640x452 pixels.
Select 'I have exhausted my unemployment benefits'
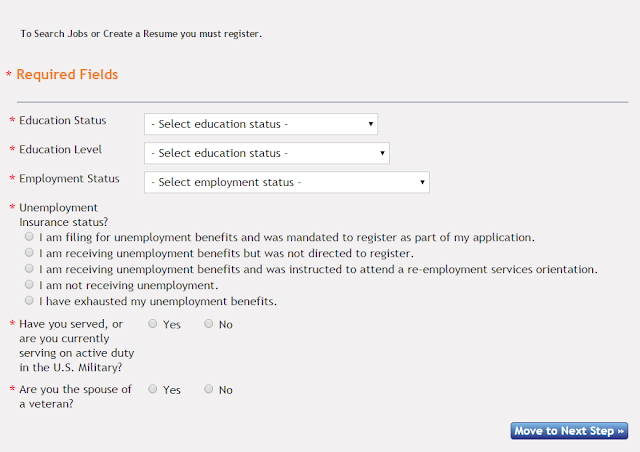point(29,300)
